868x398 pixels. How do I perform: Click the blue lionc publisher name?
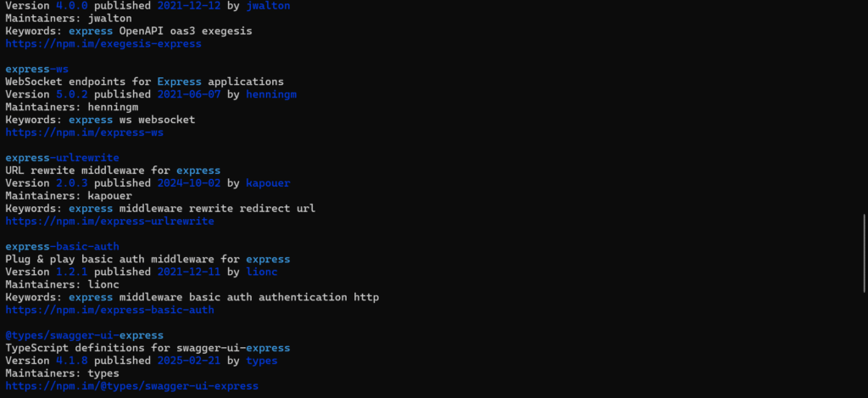coord(262,272)
